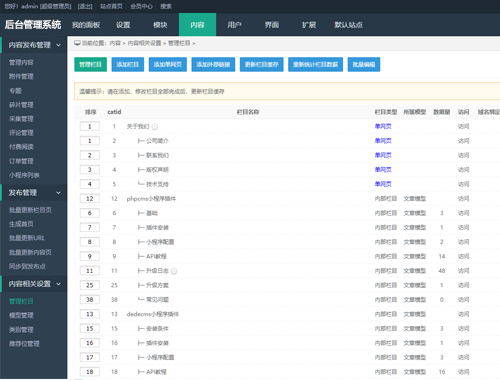Collapse the 发布管理 sidebar section
Image resolution: width=500 pixels, height=380 pixels.
click(58, 193)
